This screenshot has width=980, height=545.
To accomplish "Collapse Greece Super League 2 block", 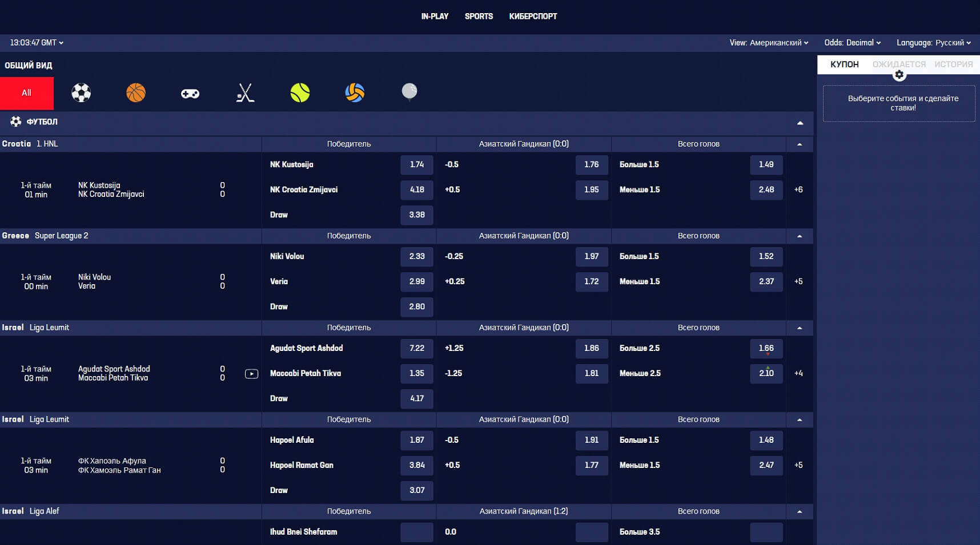I will click(800, 236).
